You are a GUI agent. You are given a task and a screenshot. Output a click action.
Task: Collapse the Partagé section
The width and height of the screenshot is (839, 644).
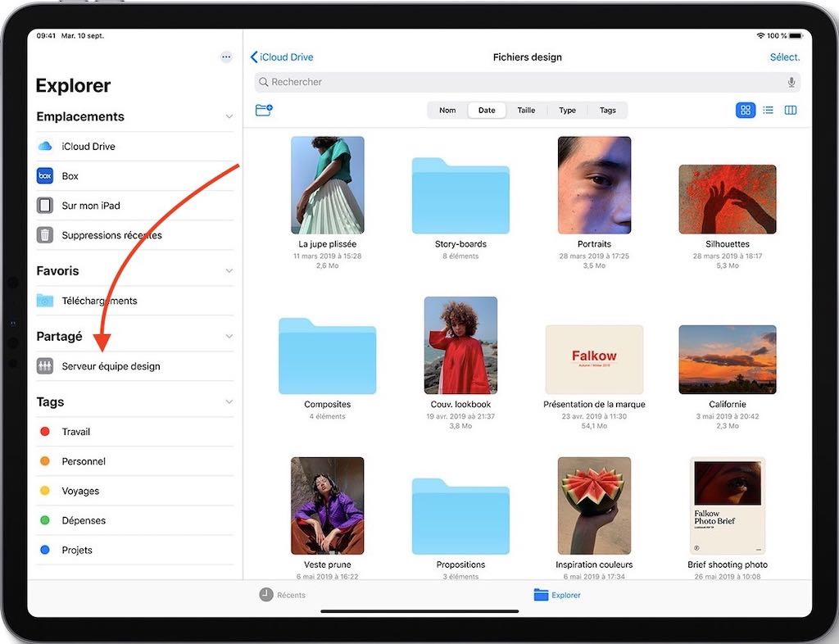[229, 337]
